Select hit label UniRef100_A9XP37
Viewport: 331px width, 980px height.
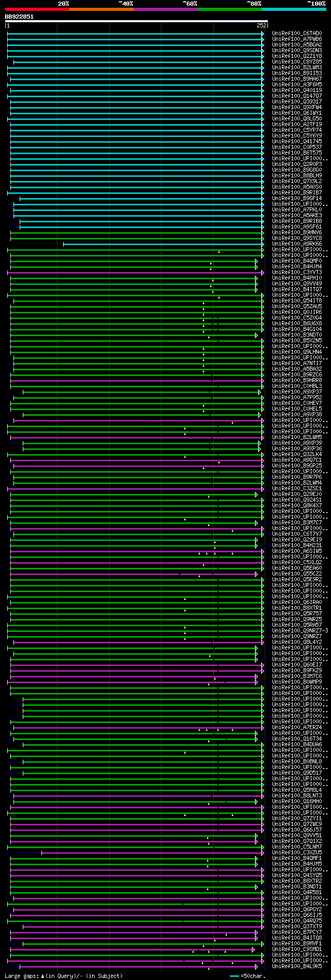297,392
